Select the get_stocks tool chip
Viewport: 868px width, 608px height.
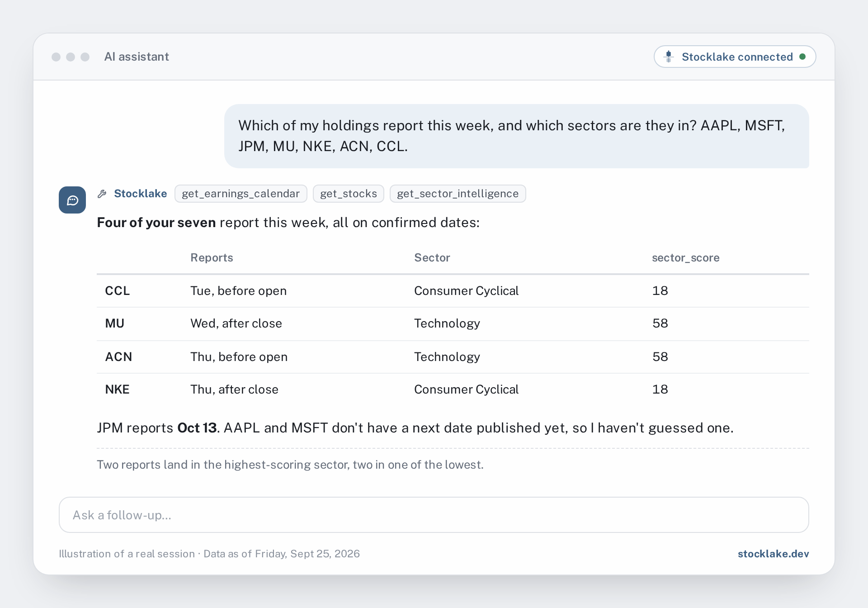[349, 194]
